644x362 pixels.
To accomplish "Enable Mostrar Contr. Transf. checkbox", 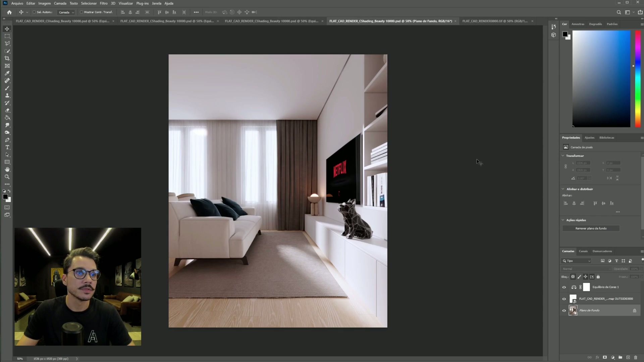I will coord(82,12).
